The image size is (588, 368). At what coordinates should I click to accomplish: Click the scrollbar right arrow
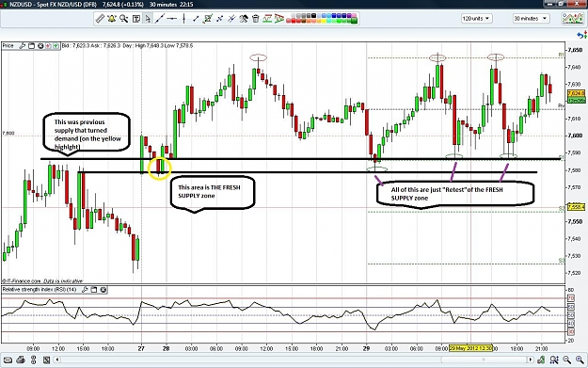tap(531, 360)
